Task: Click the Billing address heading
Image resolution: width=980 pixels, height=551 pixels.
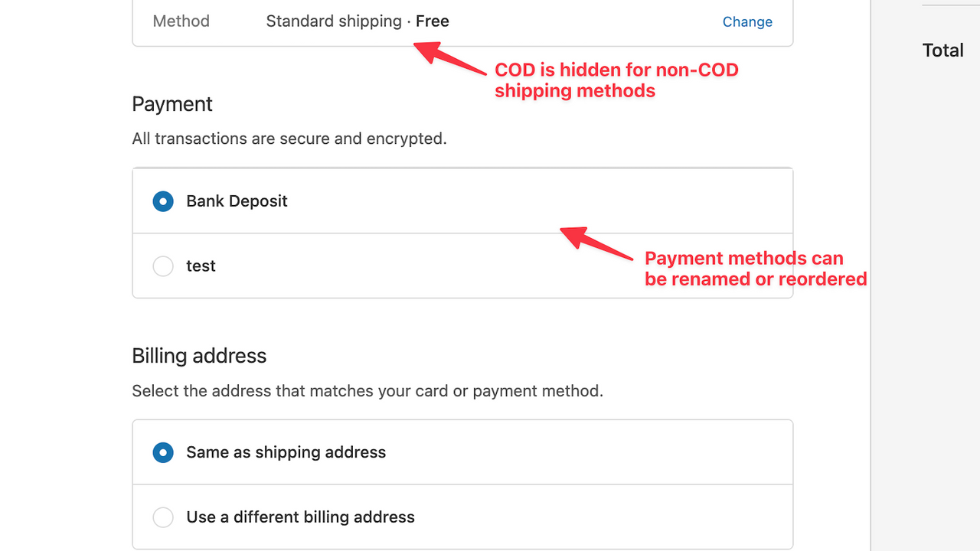Action: (x=199, y=355)
